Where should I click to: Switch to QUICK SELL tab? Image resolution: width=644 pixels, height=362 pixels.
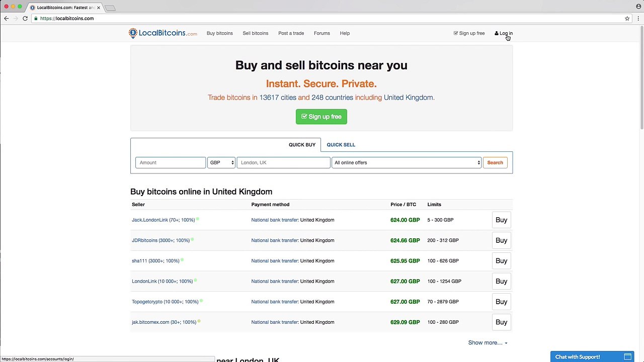click(x=341, y=145)
